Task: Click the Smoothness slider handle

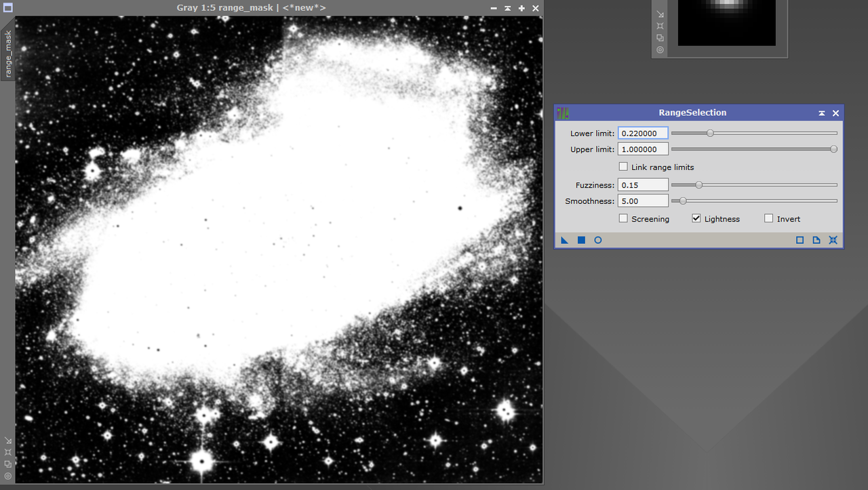Action: point(683,201)
